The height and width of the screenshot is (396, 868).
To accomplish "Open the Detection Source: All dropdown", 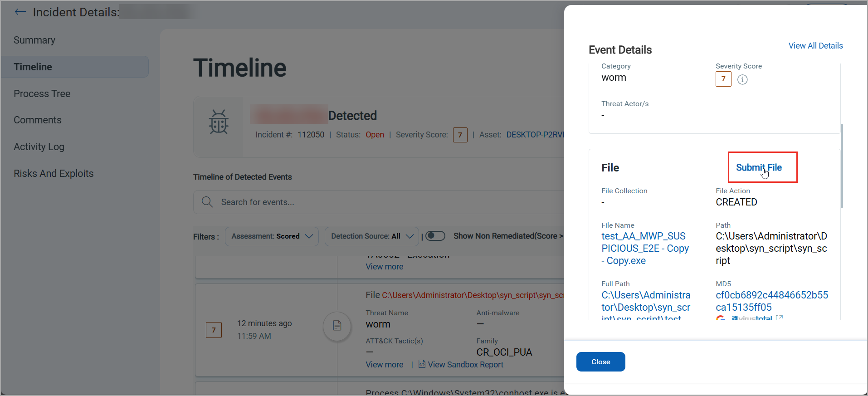I will click(372, 236).
